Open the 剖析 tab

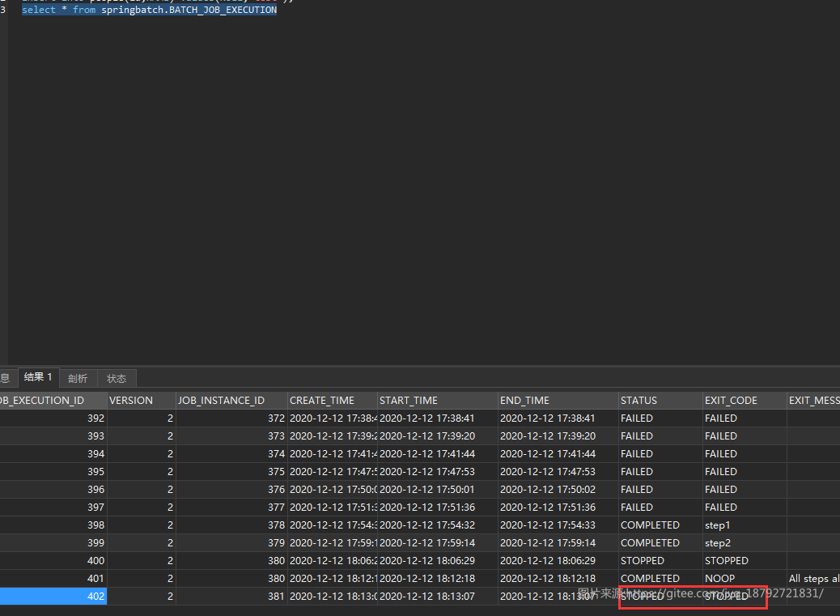point(78,378)
